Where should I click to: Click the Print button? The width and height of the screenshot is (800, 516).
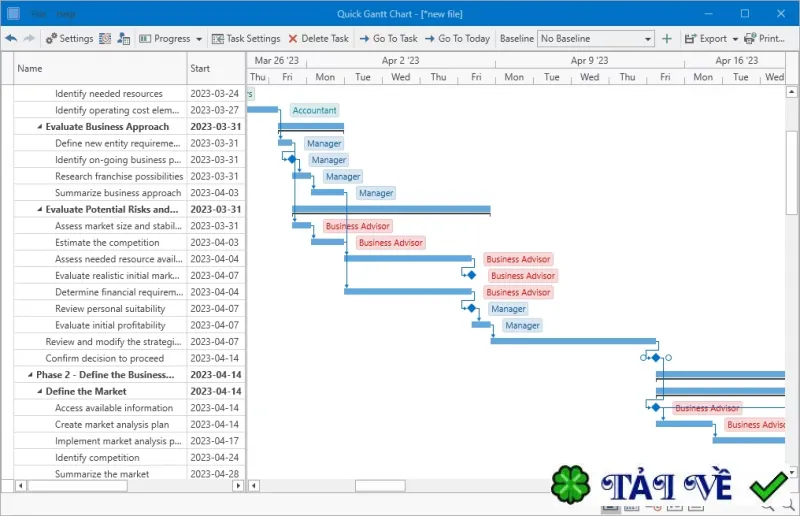click(x=764, y=38)
